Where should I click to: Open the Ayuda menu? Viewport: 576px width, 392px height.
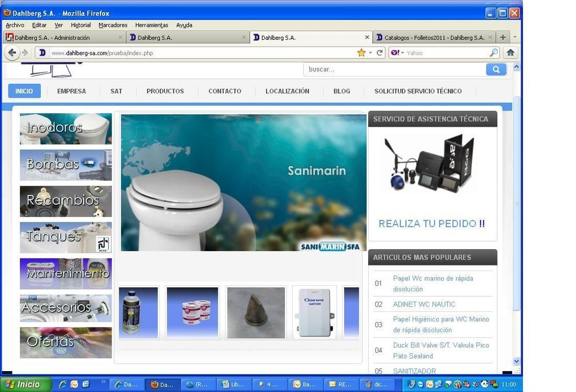[x=184, y=25]
